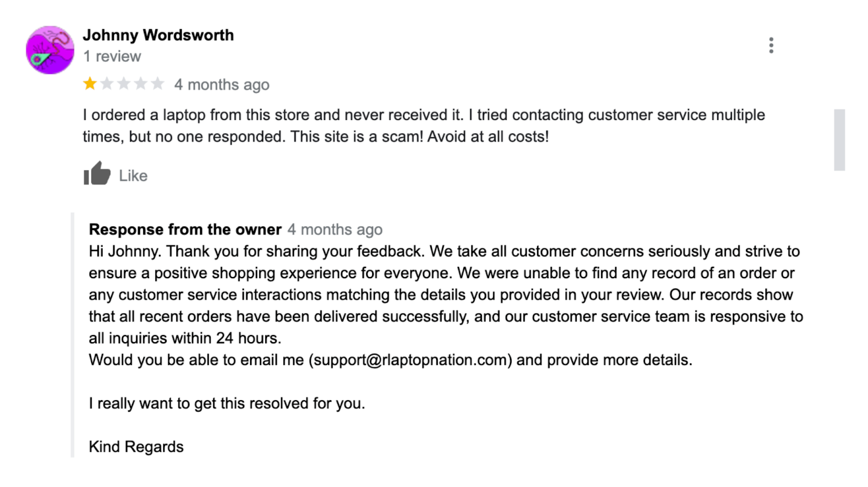Click the review's "4 months ago" timestamp

[221, 85]
